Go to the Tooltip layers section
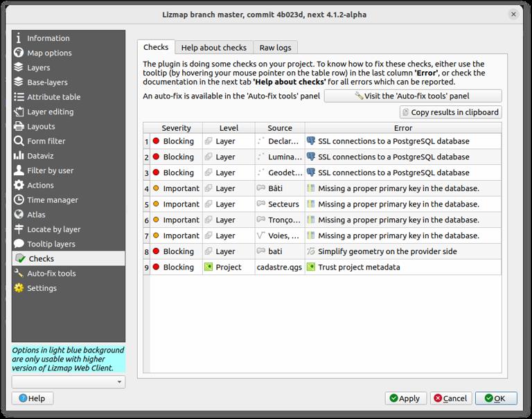This screenshot has height=419, width=532. click(x=51, y=244)
